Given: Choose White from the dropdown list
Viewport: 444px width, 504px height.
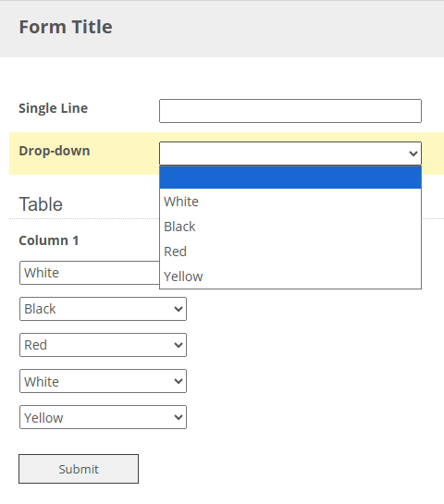Looking at the screenshot, I should (x=290, y=202).
